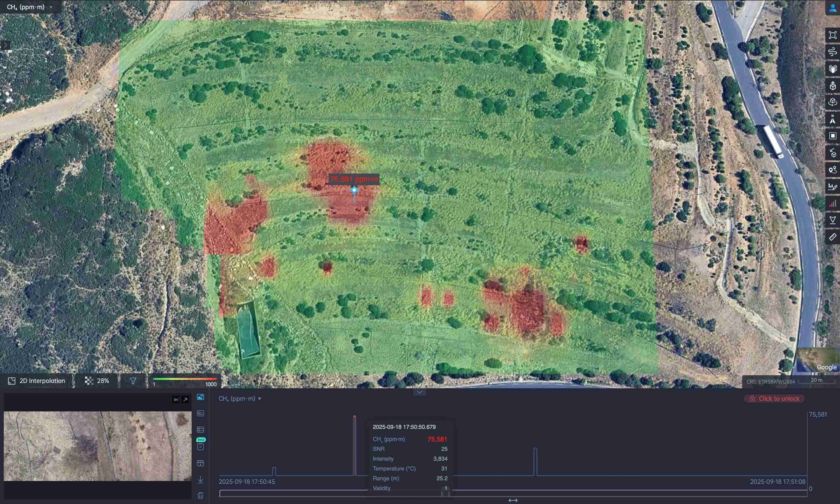
Task: Click the fit-to-screen extent icon
Action: coord(832,35)
